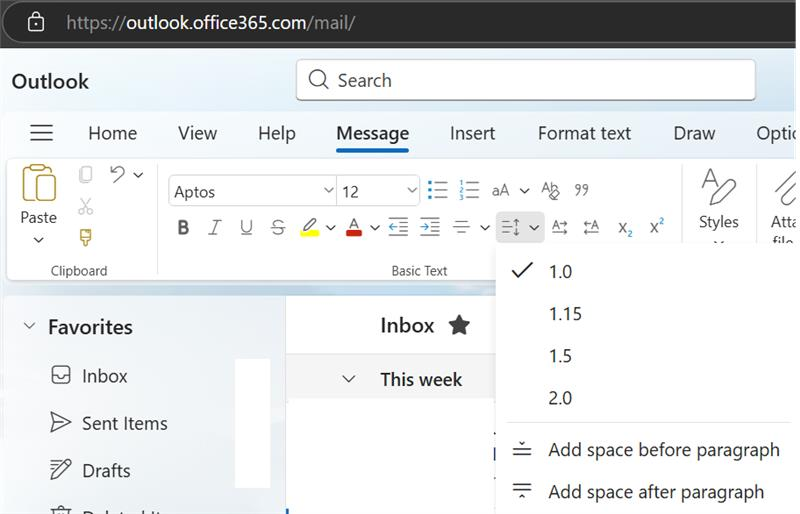Screen dimensions: 800x514
Task: Collapse the This week message group
Action: click(x=349, y=379)
